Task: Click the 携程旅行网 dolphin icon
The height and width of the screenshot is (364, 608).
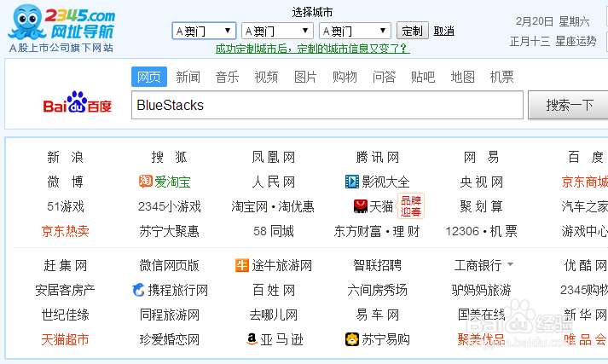Action: coord(138,290)
